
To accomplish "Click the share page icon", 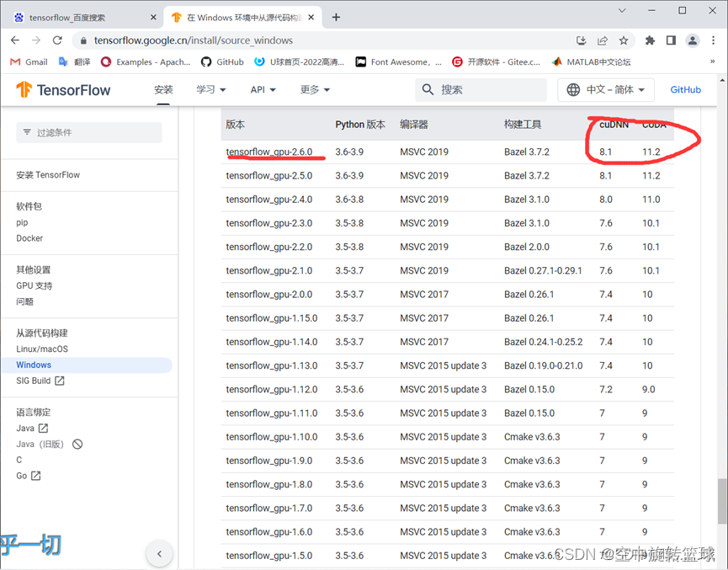I will coord(603,40).
